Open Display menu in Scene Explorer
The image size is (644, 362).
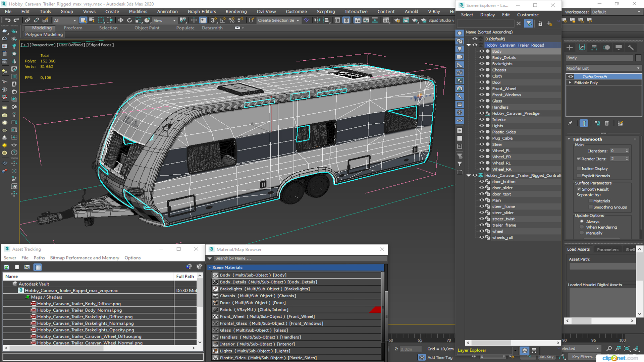coord(487,15)
